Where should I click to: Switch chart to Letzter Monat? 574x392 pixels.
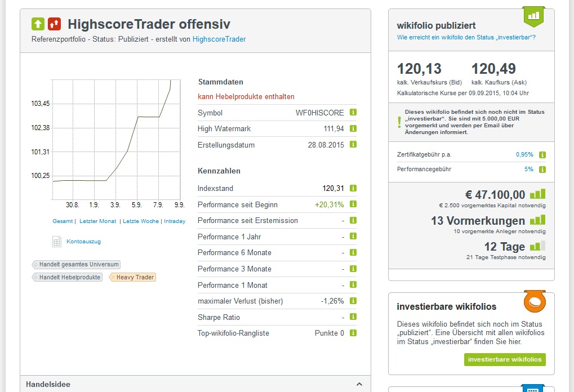(98, 221)
